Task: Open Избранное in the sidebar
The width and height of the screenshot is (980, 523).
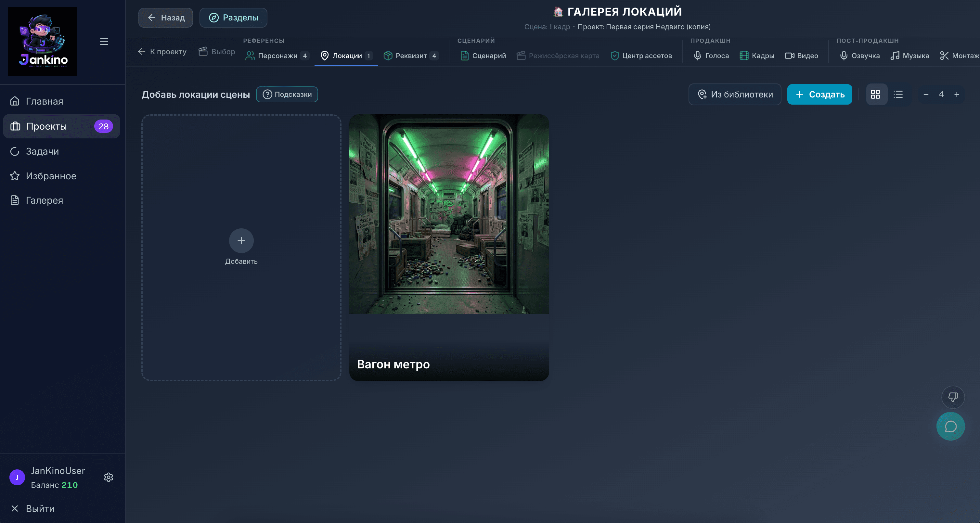Action: [x=62, y=176]
